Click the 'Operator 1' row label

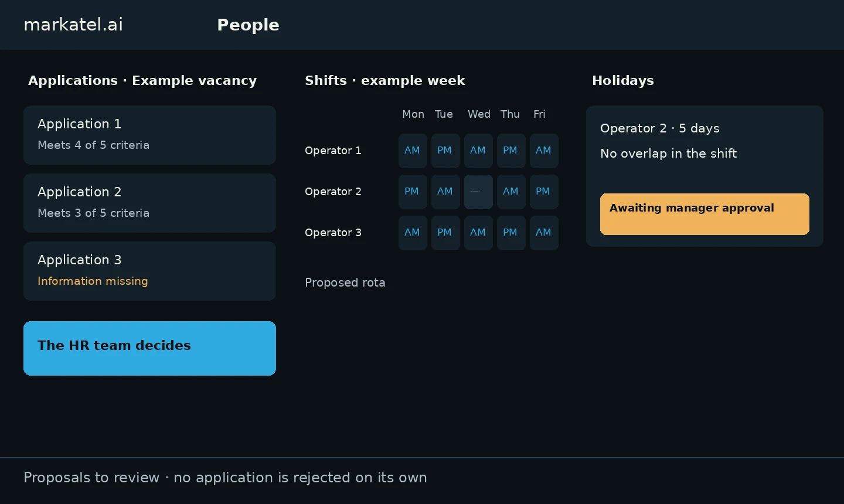tap(333, 151)
